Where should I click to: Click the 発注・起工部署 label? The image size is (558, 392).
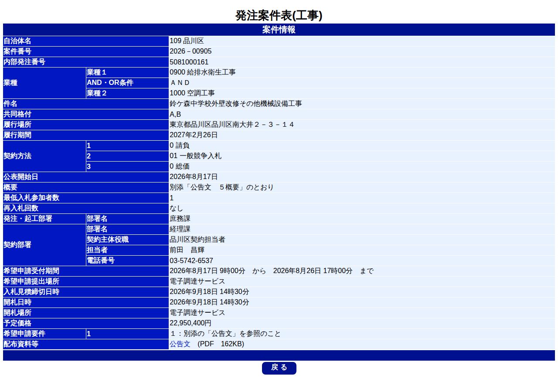[x=28, y=219]
